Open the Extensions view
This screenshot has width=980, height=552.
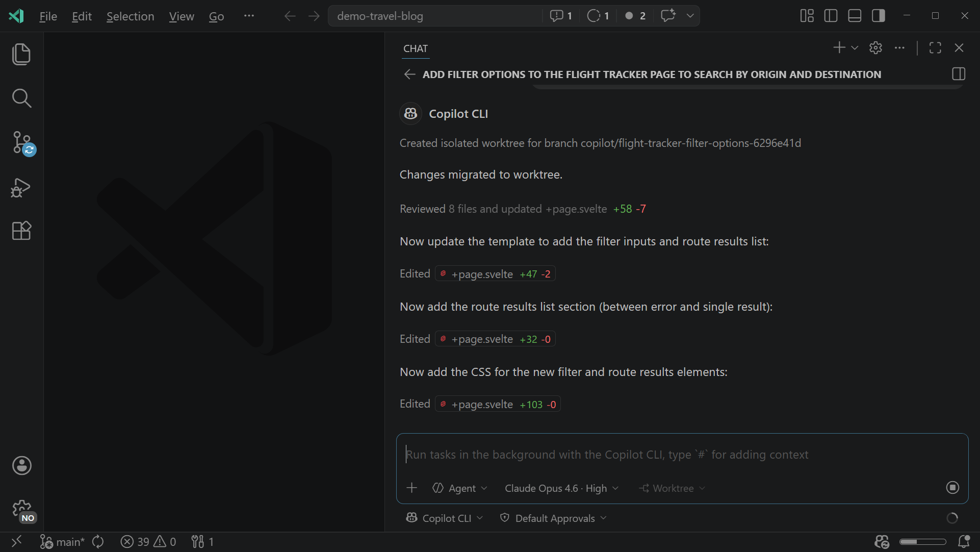coord(21,231)
